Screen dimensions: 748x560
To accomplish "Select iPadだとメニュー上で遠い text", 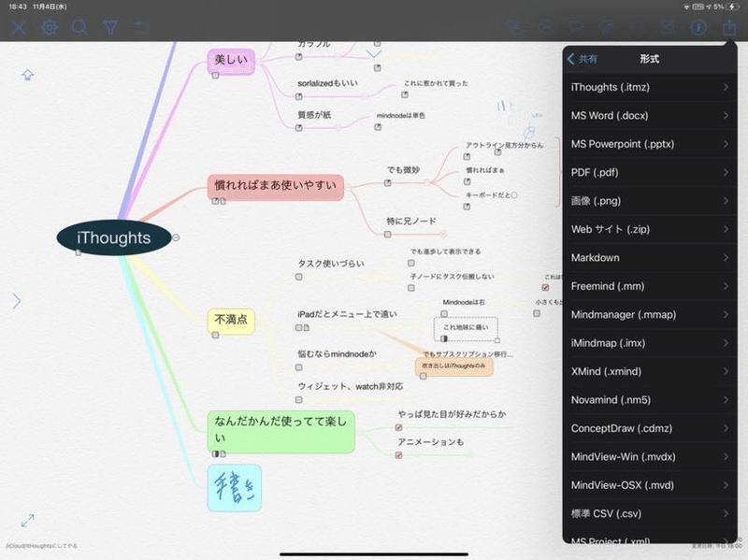I will [x=347, y=314].
